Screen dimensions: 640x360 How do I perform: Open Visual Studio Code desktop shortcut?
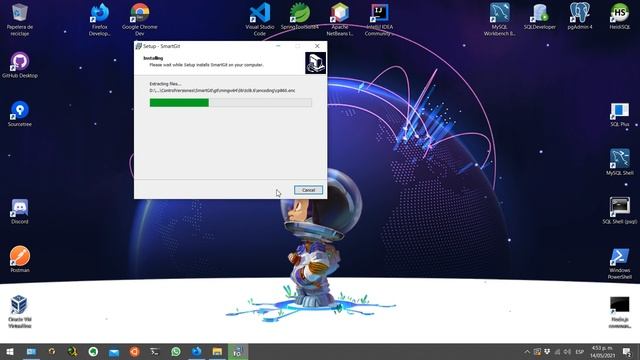pos(260,20)
